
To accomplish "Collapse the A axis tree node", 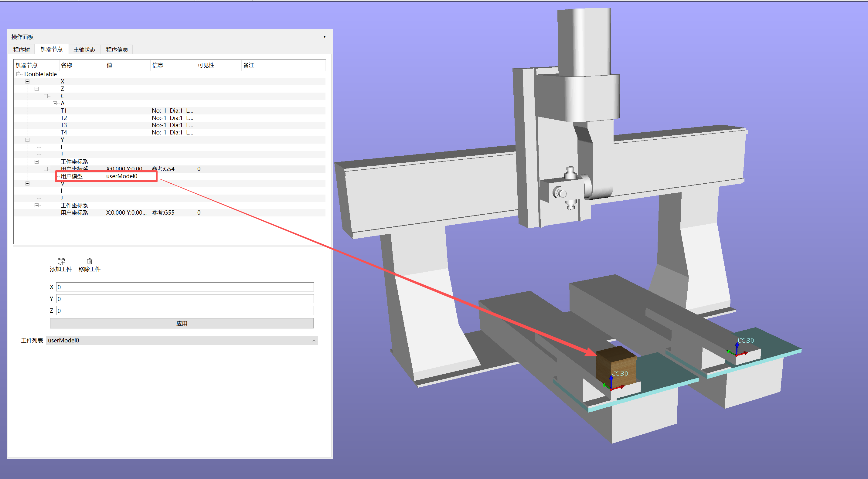I will coord(55,104).
